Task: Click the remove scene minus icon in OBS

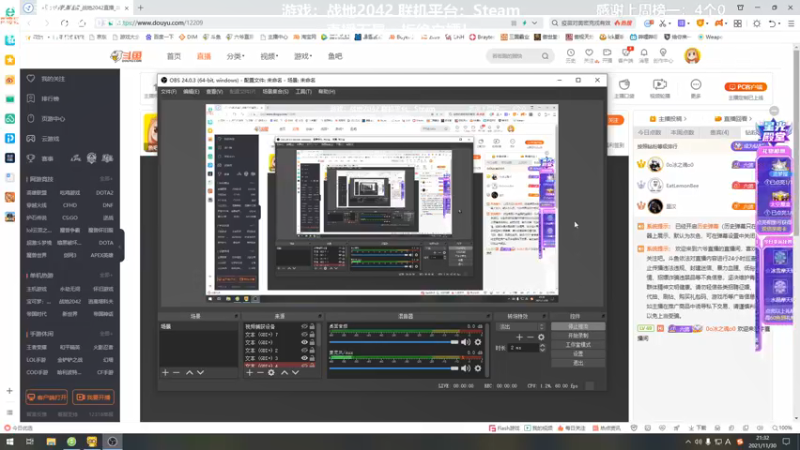Action: coord(177,373)
